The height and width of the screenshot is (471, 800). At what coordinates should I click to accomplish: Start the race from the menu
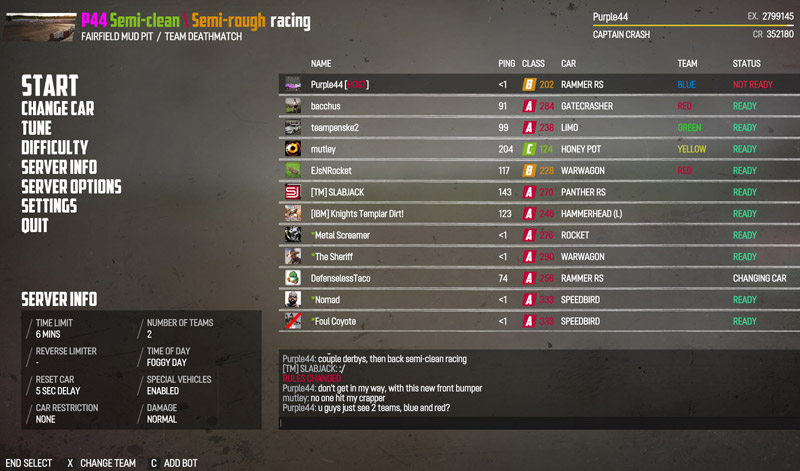[x=49, y=85]
